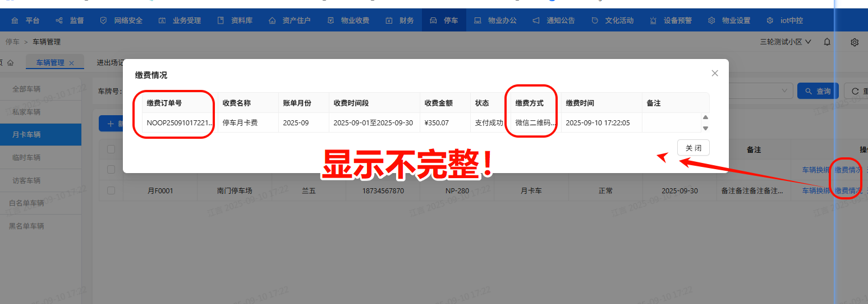Click the NP-280 cell
868x304 pixels.
pos(457,190)
